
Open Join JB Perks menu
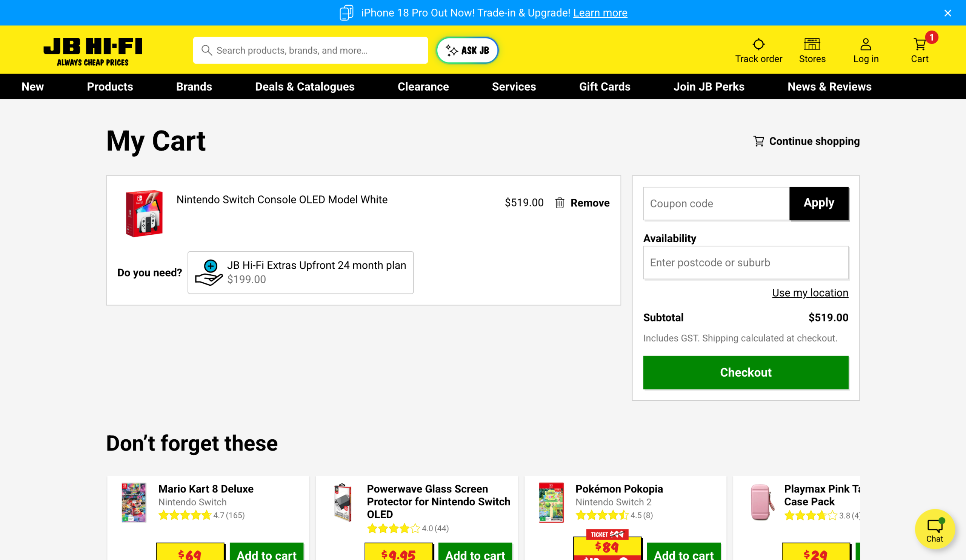[x=709, y=87]
